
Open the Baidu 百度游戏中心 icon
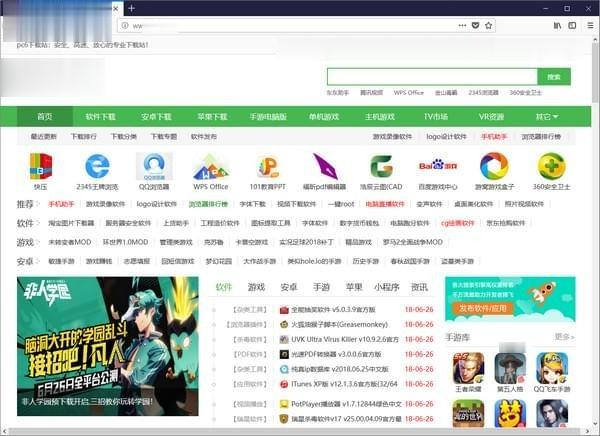tap(438, 165)
